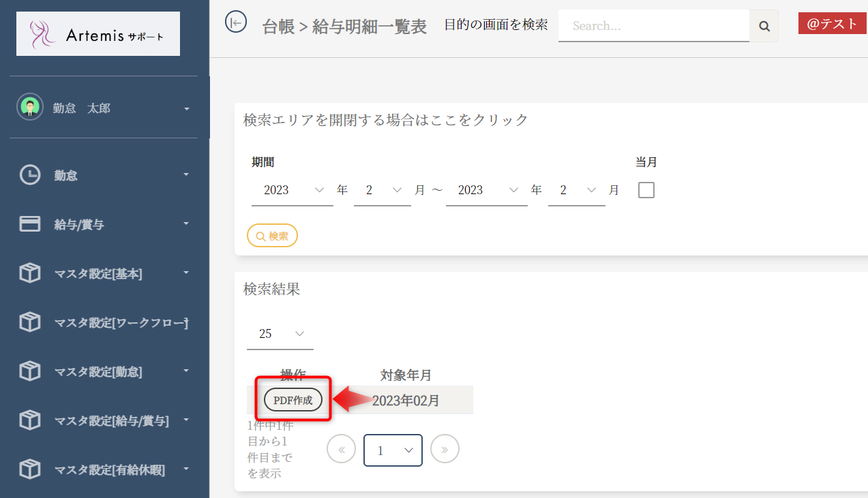
Task: Enable the 当月 checkbox
Action: tap(646, 190)
